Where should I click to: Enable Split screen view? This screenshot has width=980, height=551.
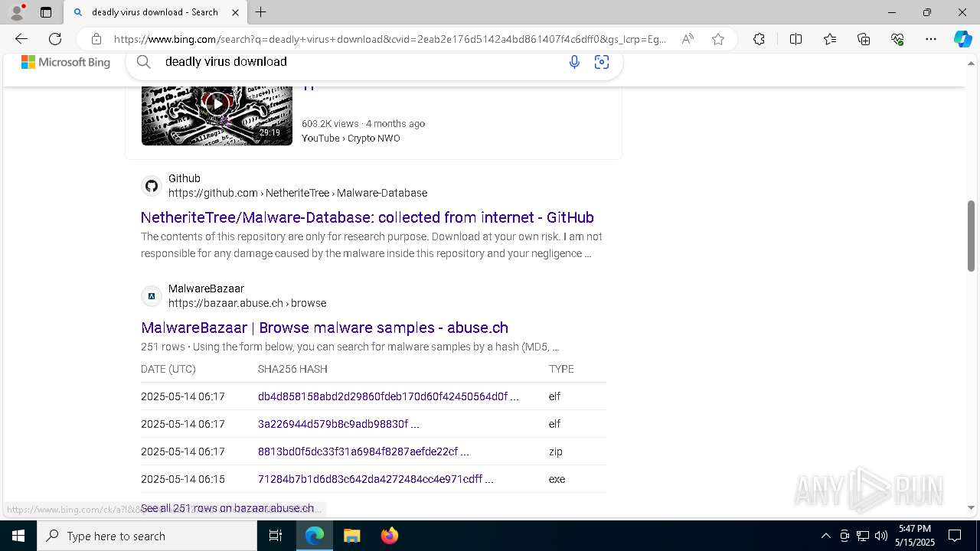pyautogui.click(x=795, y=39)
